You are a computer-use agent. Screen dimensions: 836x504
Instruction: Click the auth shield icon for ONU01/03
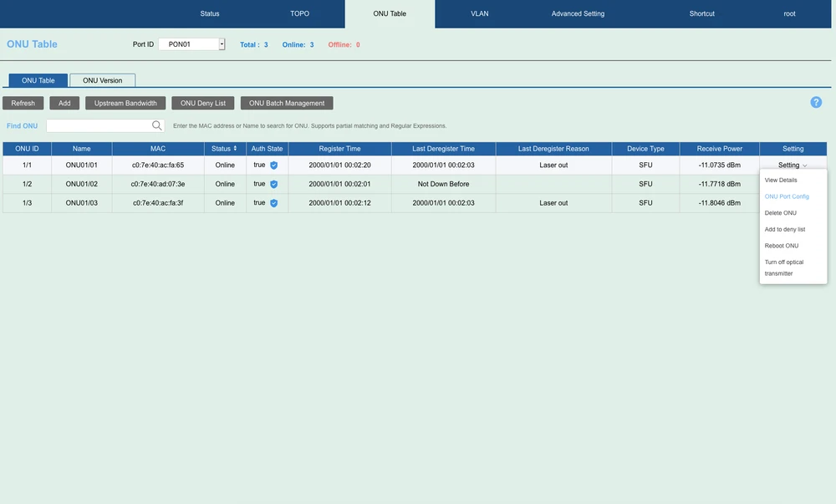tap(273, 203)
